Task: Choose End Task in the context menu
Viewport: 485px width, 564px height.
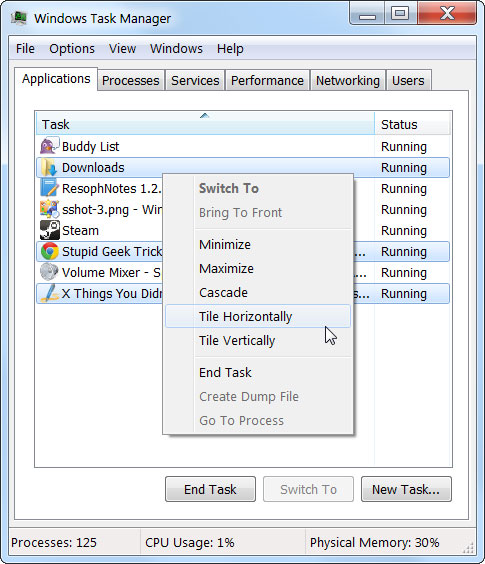Action: pyautogui.click(x=258, y=372)
